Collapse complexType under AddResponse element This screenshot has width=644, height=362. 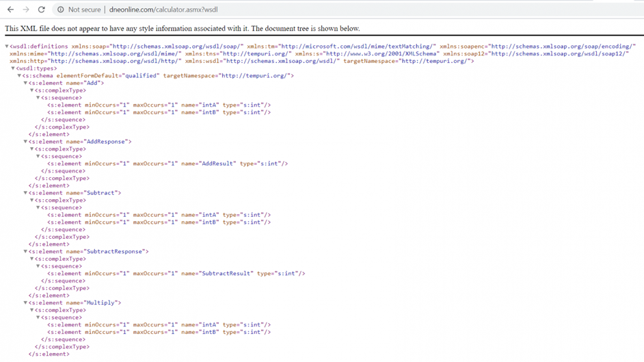pyautogui.click(x=31, y=148)
